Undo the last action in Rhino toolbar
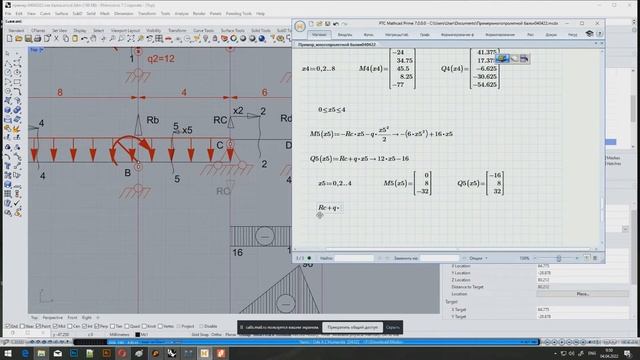The width and height of the screenshot is (640, 360). 84,39
